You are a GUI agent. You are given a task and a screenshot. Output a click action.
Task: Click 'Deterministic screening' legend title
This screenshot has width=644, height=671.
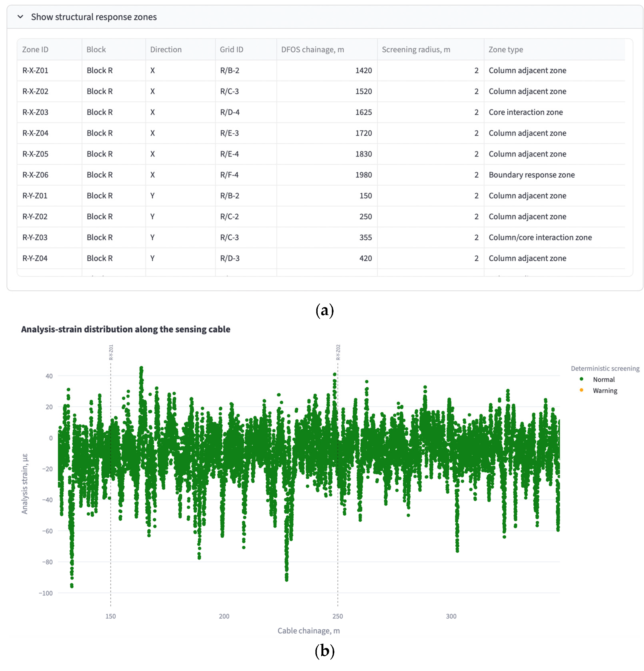(x=605, y=368)
